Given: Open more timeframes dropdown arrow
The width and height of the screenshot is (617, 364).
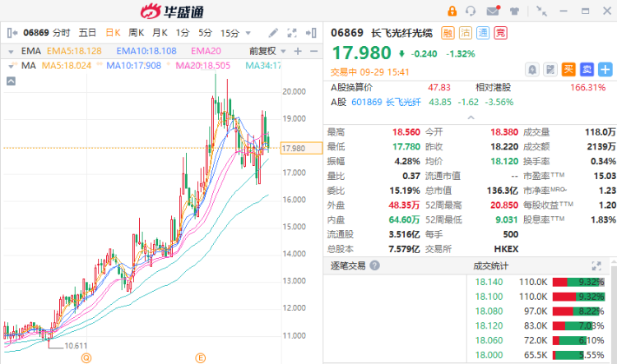Looking at the screenshot, I should pyautogui.click(x=248, y=34).
